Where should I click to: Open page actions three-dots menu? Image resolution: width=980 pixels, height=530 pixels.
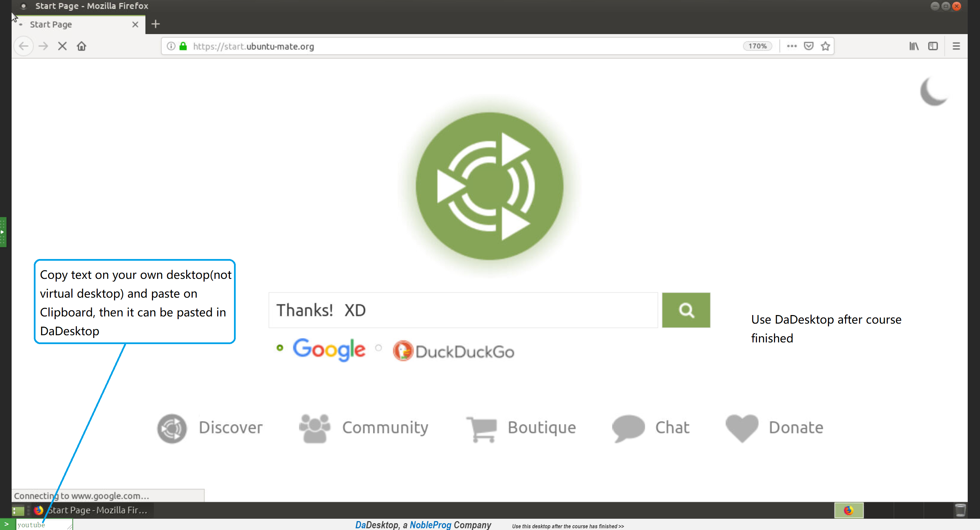coord(792,46)
